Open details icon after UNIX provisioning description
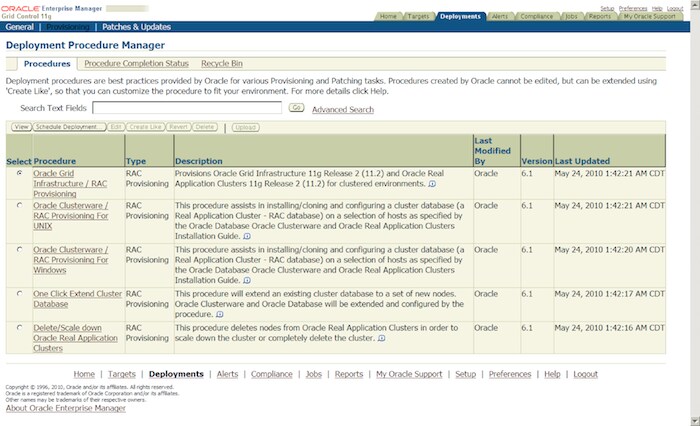The height and width of the screenshot is (426, 700). point(247,236)
